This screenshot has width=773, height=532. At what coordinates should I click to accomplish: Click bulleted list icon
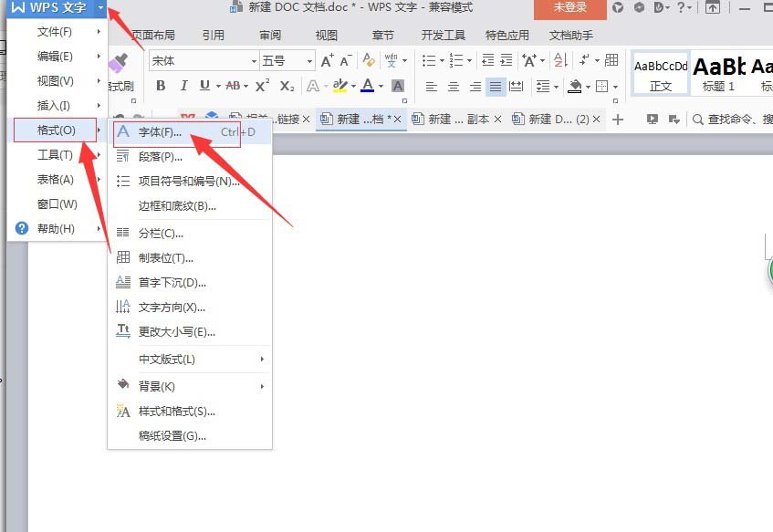(429, 60)
